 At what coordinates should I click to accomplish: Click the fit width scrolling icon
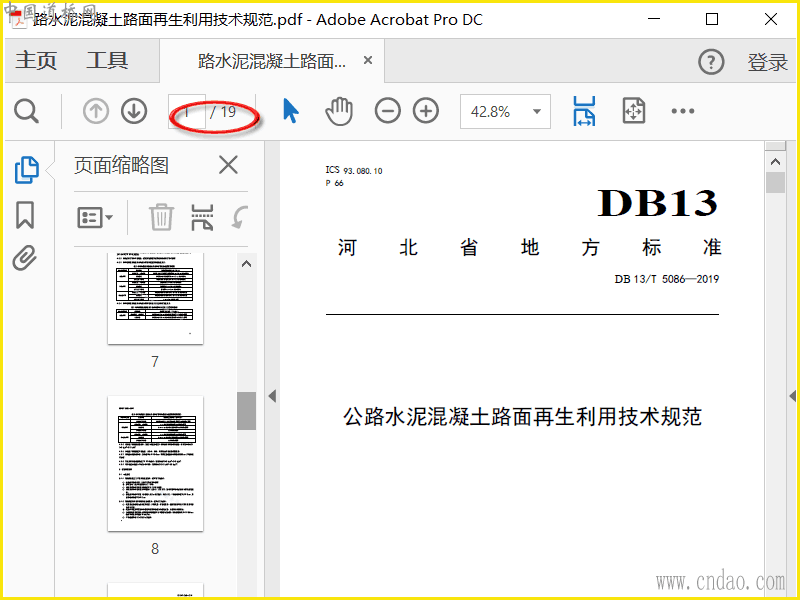tap(584, 111)
